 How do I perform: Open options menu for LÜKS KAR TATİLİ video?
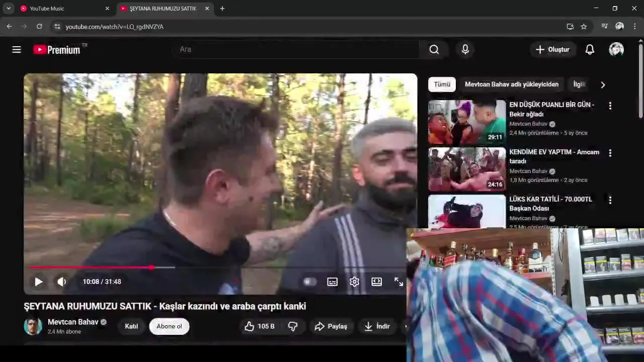[610, 200]
